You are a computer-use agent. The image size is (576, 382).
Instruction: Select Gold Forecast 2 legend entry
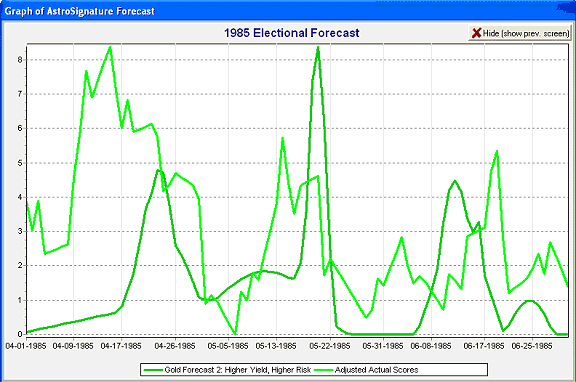(227, 370)
